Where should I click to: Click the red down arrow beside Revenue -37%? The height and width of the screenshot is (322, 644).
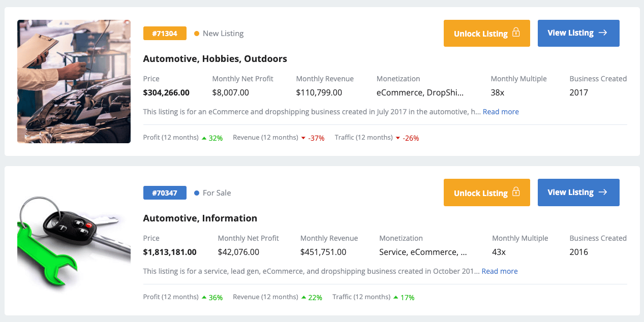(303, 138)
